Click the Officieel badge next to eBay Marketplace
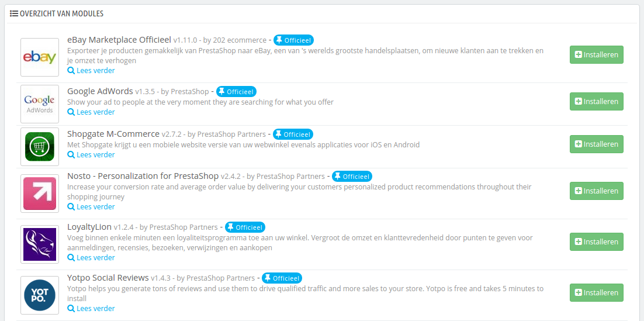This screenshot has height=321, width=644. click(294, 40)
